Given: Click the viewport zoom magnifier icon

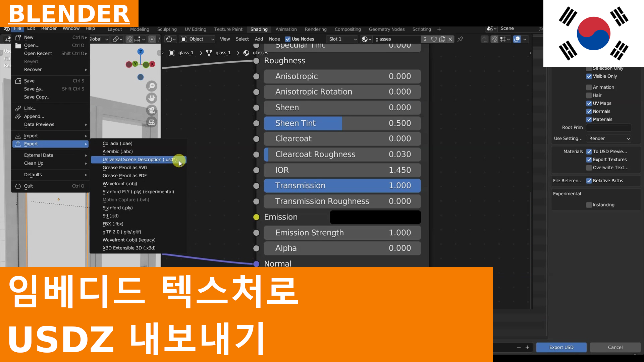Looking at the screenshot, I should [x=152, y=86].
